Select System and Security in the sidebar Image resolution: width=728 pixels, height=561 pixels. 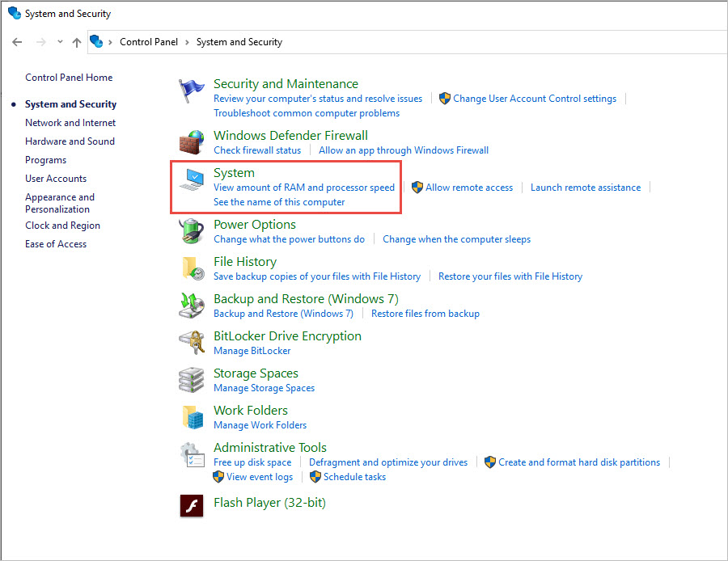(x=70, y=104)
